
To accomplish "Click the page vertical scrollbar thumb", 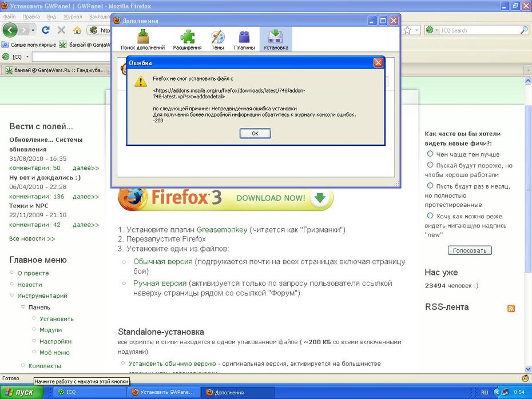I will [528, 188].
